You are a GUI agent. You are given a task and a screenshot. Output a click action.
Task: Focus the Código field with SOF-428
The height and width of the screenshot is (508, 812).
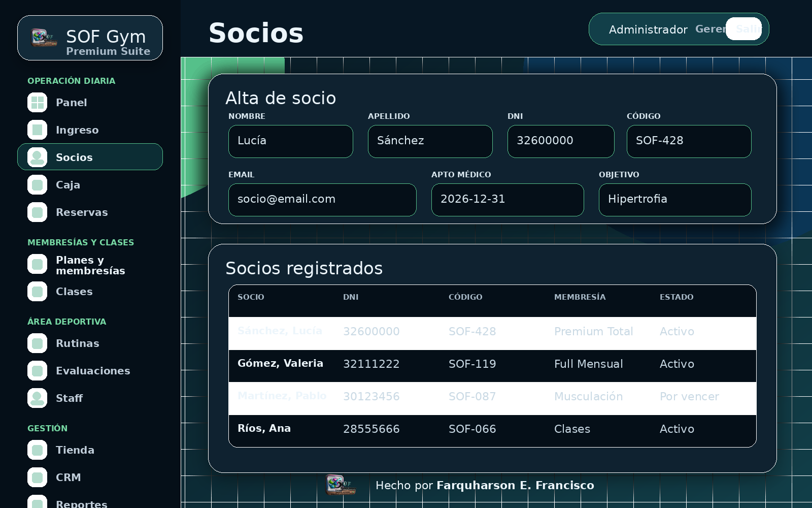689,141
